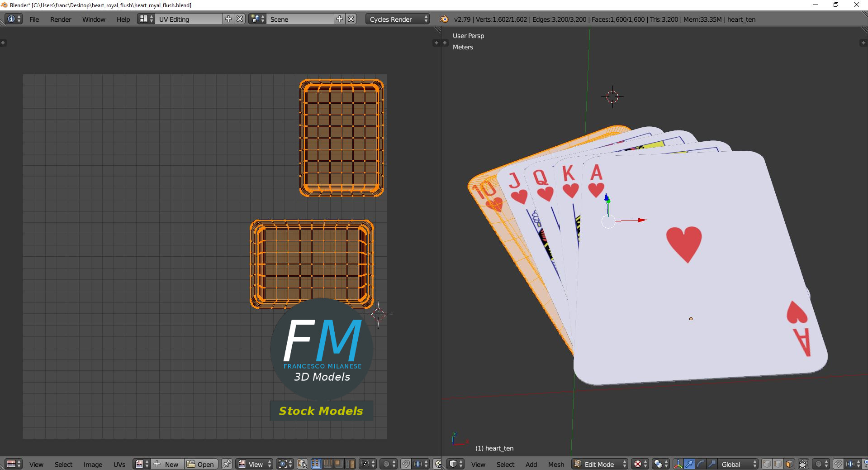The width and height of the screenshot is (868, 470).
Task: Pin the image in the UV editor
Action: (x=227, y=464)
